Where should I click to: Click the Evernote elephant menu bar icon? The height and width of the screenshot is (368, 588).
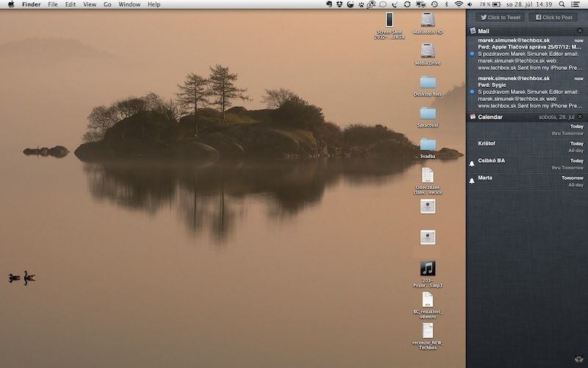(329, 4)
